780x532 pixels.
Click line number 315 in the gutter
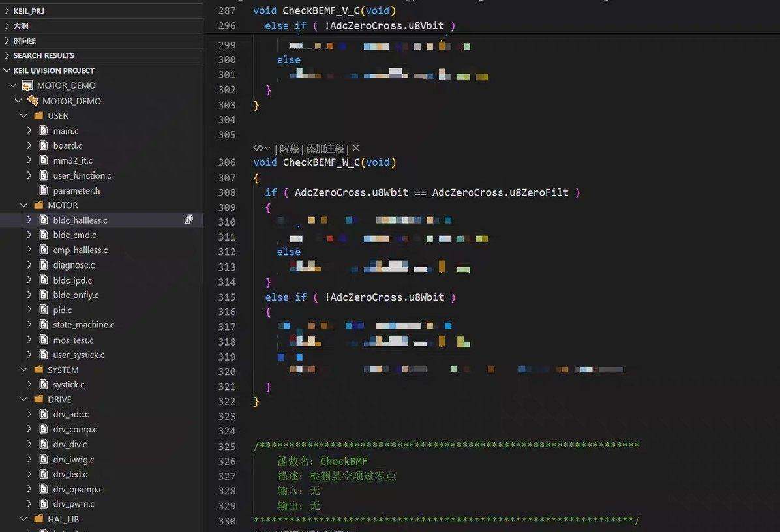point(227,297)
